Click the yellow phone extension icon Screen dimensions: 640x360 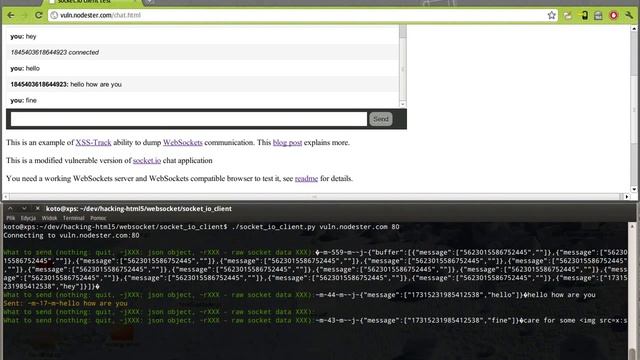click(x=583, y=16)
